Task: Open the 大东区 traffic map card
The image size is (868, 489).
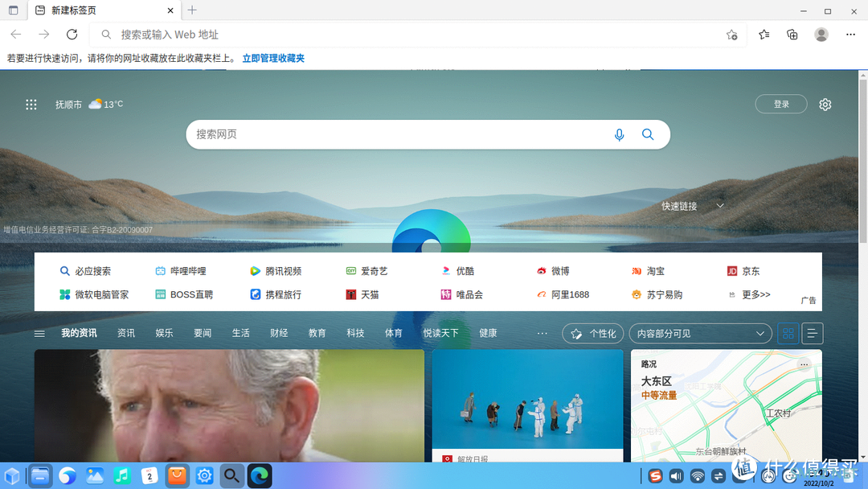Action: [x=727, y=406]
